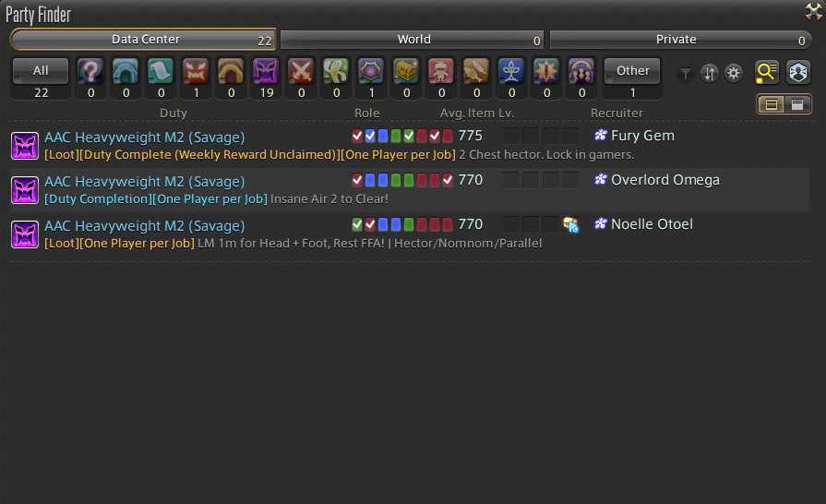Image resolution: width=826 pixels, height=504 pixels.
Task: Click the '2 Chest hector. Lock in gamers.' comment
Action: [546, 155]
